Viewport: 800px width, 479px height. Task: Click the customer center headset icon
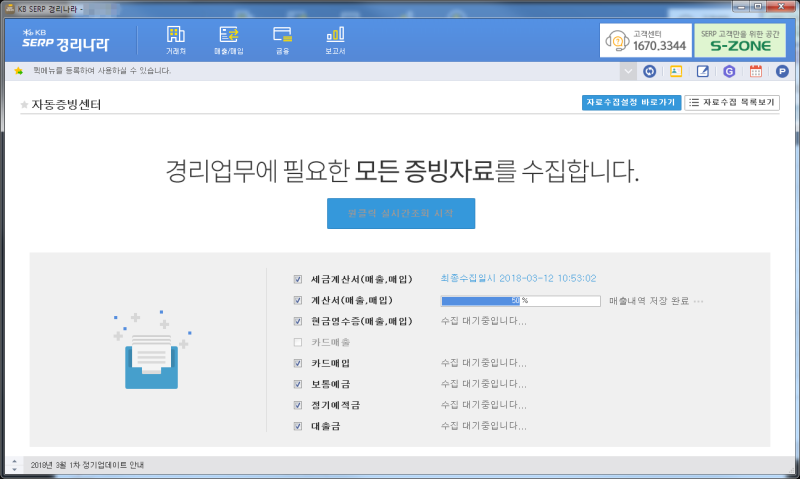point(617,40)
